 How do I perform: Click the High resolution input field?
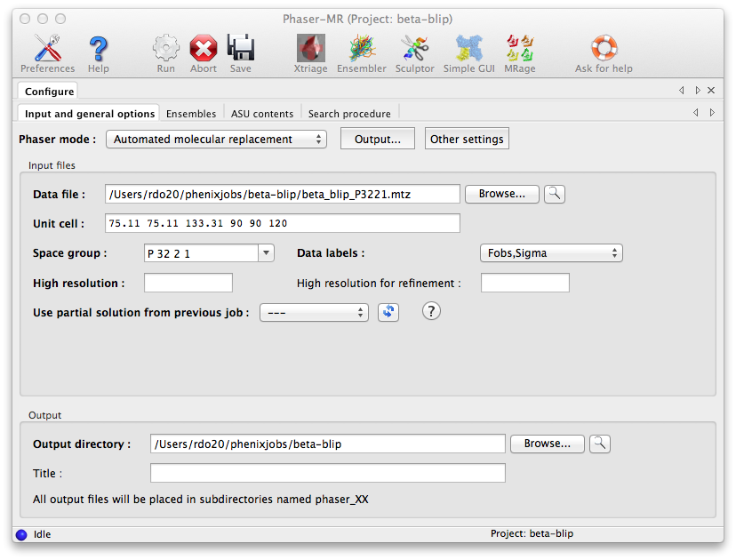tap(188, 283)
